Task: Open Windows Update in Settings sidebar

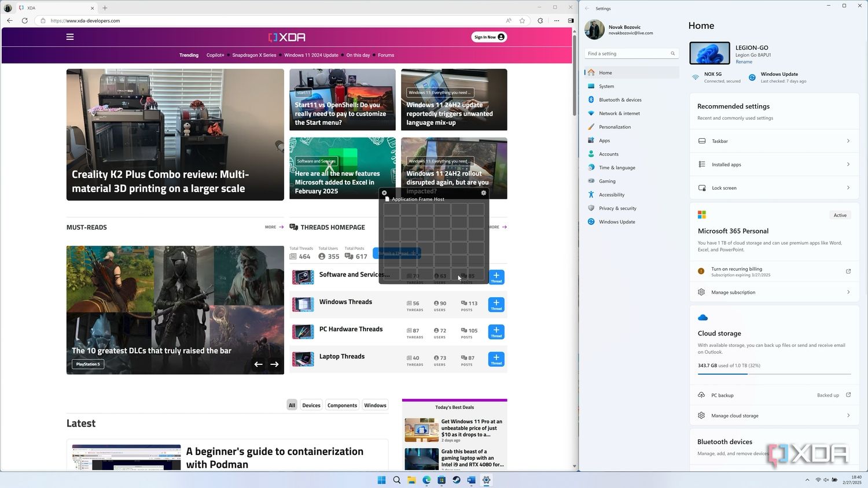Action: [631, 222]
